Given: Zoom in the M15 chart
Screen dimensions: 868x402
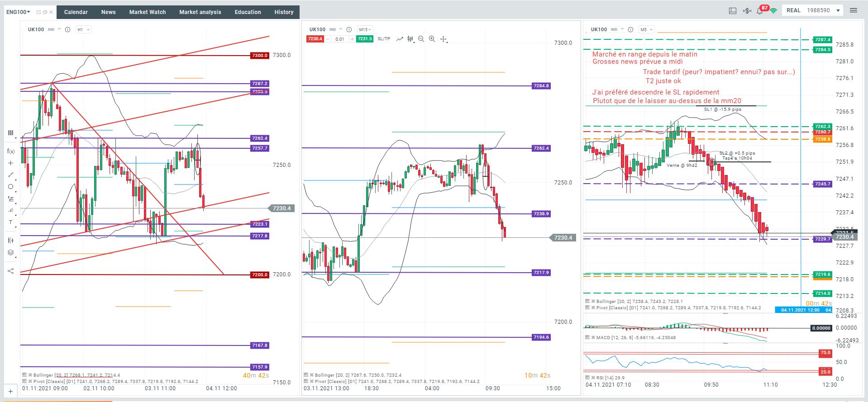Looking at the screenshot, I should pyautogui.click(x=432, y=39).
